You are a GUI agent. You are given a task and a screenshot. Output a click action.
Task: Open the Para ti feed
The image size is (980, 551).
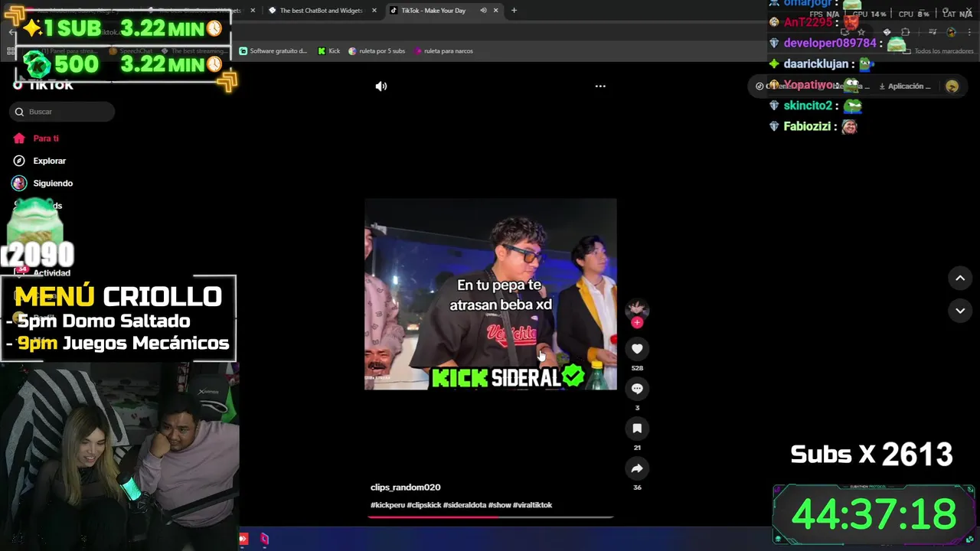point(45,139)
